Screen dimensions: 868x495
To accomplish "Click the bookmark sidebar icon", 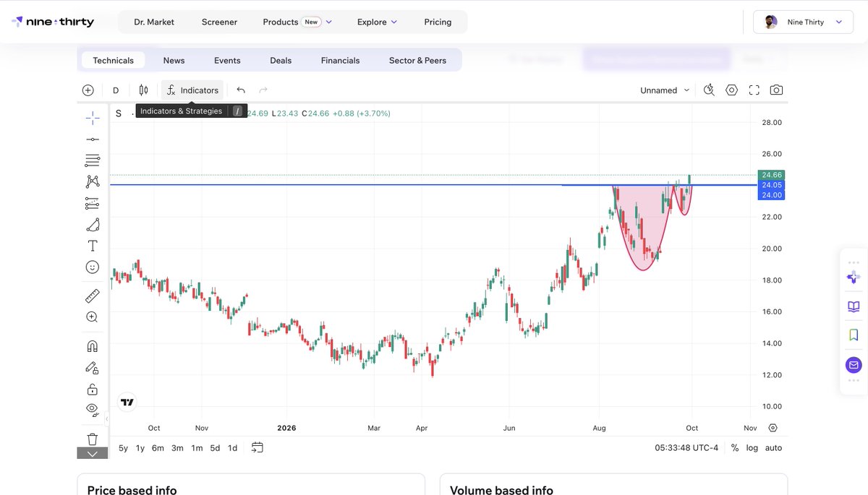I will tap(854, 335).
